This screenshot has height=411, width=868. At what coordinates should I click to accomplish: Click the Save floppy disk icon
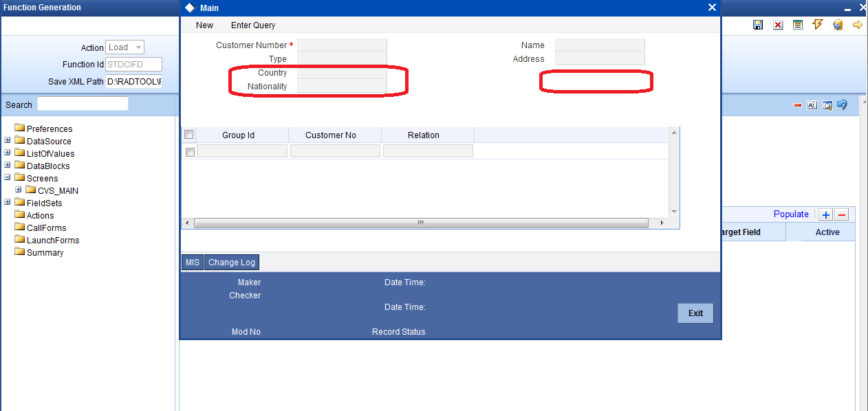758,25
